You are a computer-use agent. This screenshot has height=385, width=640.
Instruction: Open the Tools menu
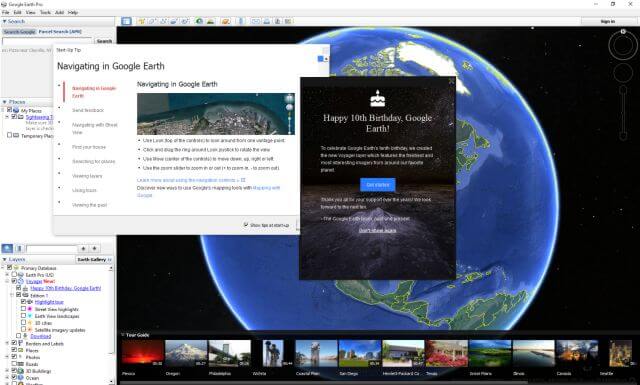tap(45, 12)
